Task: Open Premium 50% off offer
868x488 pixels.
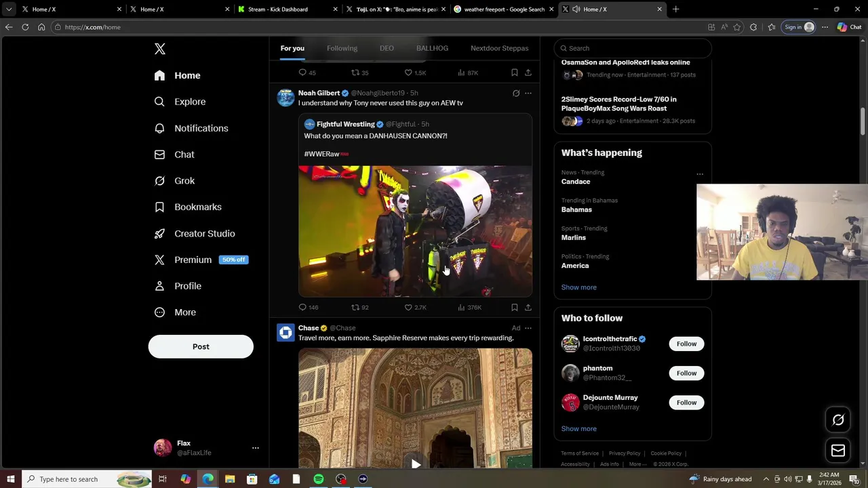Action: [201, 260]
